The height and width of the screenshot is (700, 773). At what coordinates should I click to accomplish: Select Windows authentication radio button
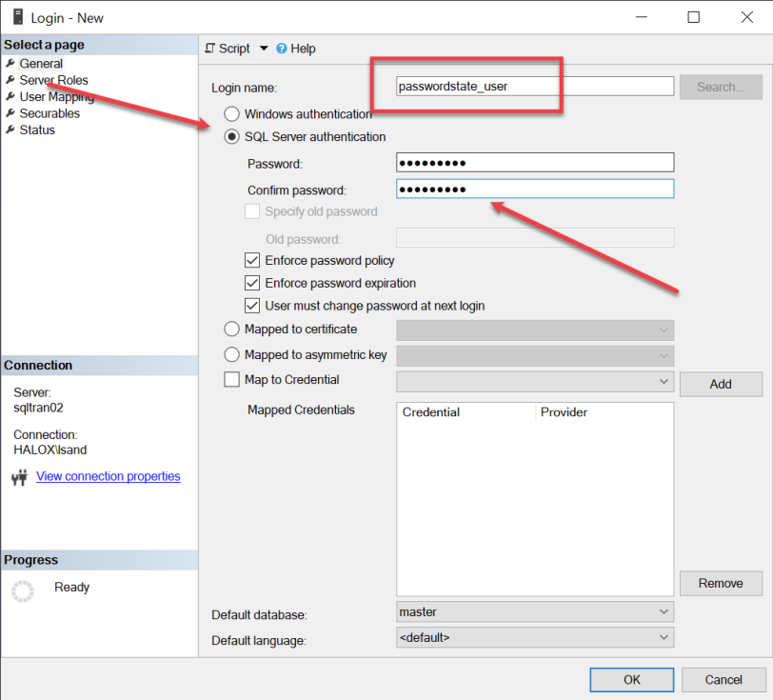tap(231, 114)
